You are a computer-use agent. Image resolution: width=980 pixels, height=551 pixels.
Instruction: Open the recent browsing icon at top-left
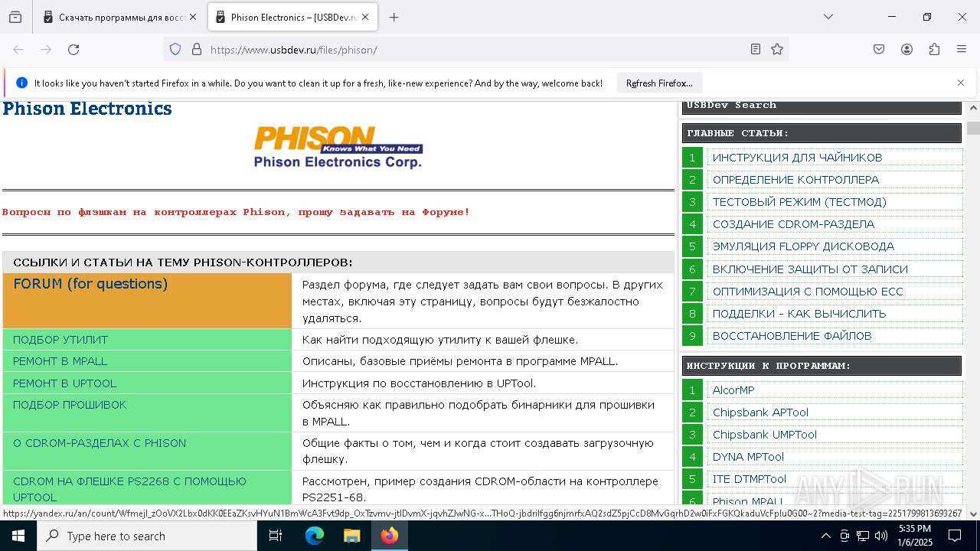click(x=15, y=17)
